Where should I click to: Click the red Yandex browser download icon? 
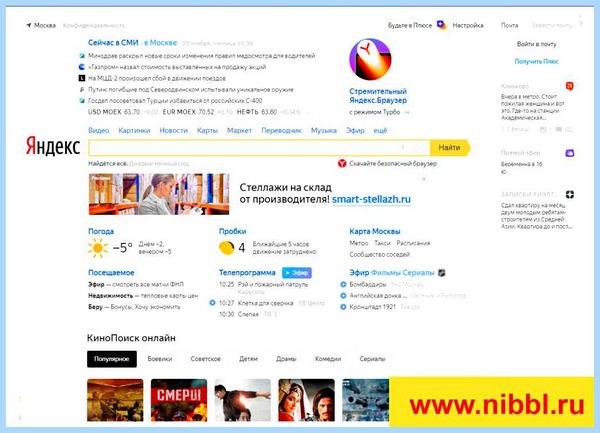(x=342, y=163)
